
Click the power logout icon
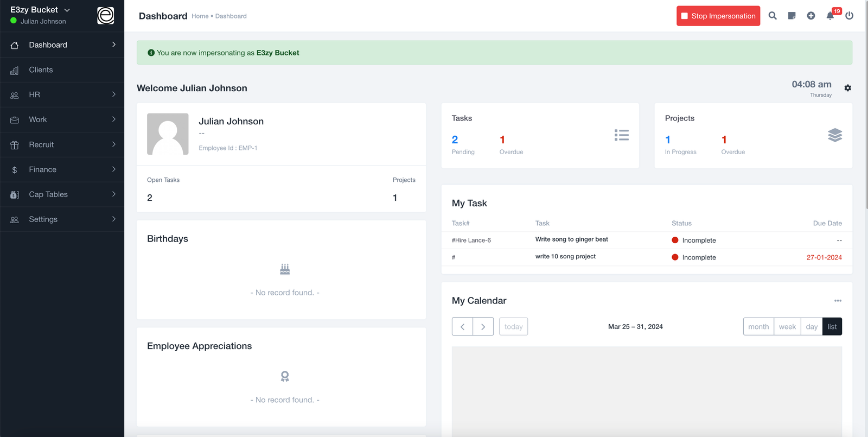[x=849, y=16]
